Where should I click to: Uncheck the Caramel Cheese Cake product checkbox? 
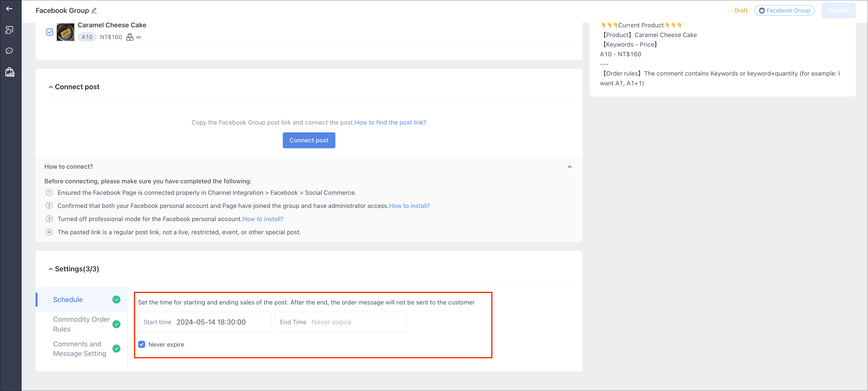point(49,32)
